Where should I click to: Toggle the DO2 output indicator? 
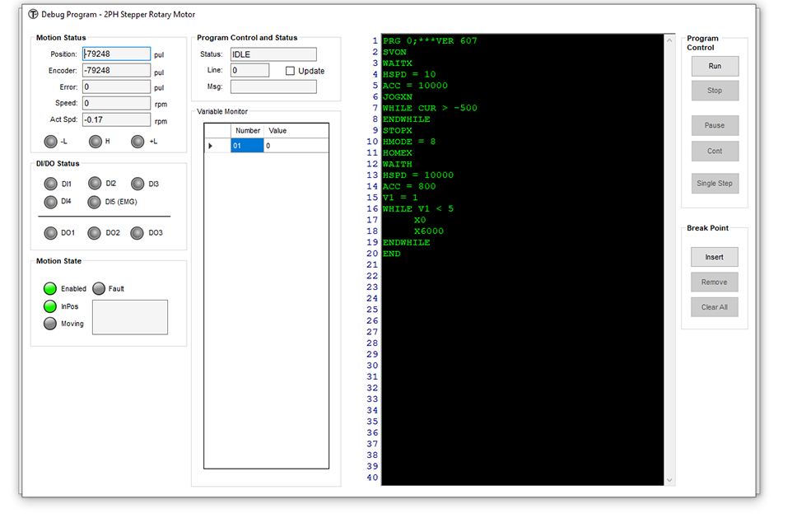point(95,233)
